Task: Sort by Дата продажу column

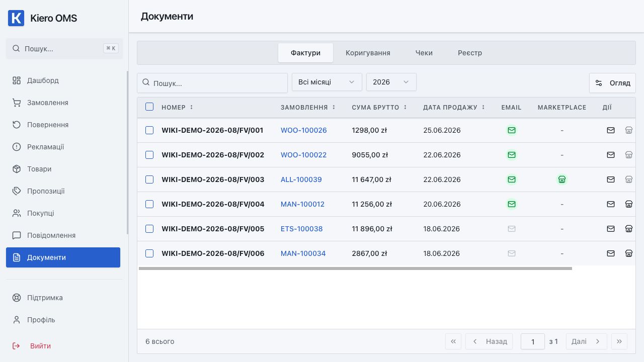Action: pos(454,107)
